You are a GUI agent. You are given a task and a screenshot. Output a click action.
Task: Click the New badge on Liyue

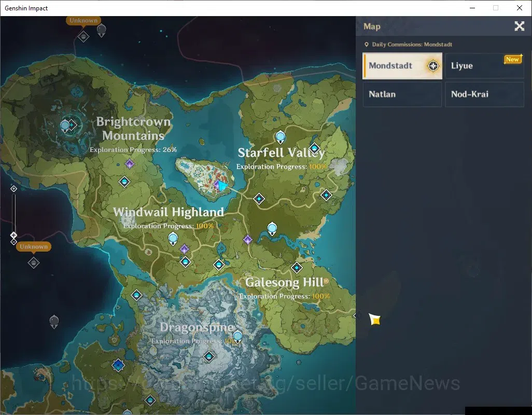[x=512, y=59]
